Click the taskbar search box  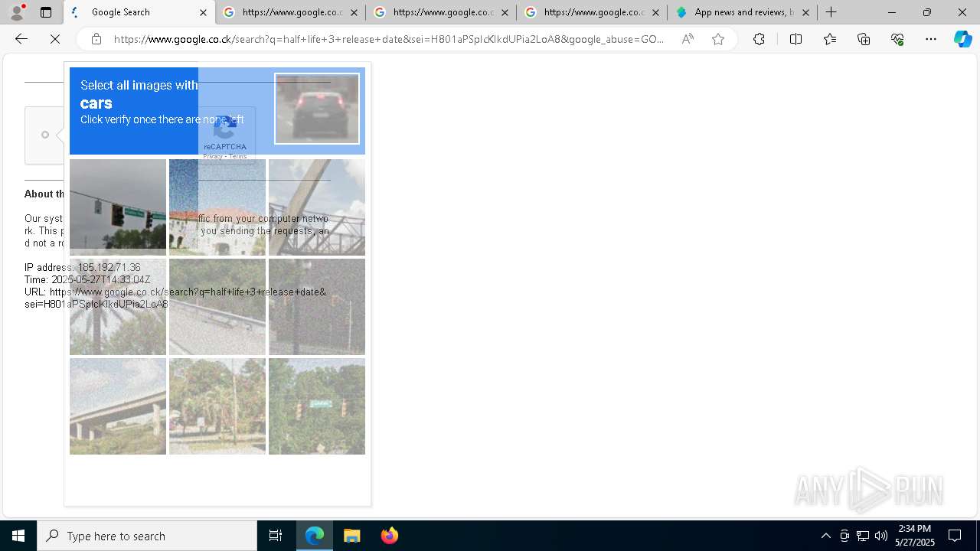(x=147, y=536)
